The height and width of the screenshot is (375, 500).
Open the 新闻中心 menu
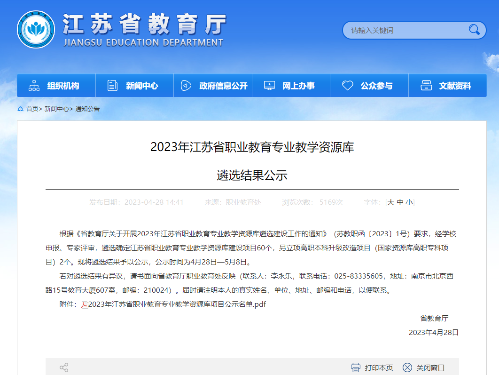pos(134,86)
